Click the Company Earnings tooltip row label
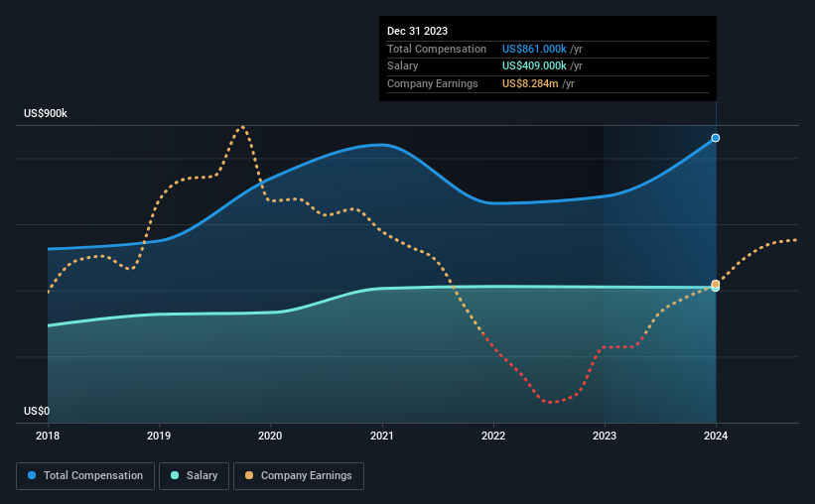The height and width of the screenshot is (504, 815). click(433, 83)
